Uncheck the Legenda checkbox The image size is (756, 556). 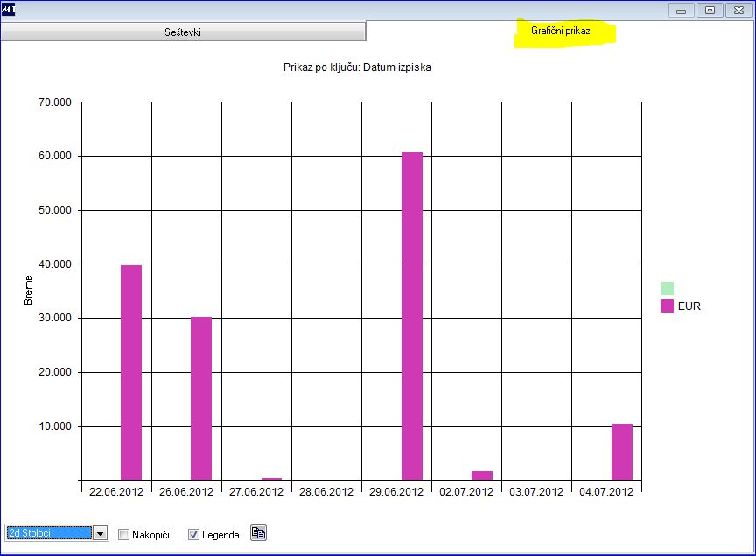193,534
